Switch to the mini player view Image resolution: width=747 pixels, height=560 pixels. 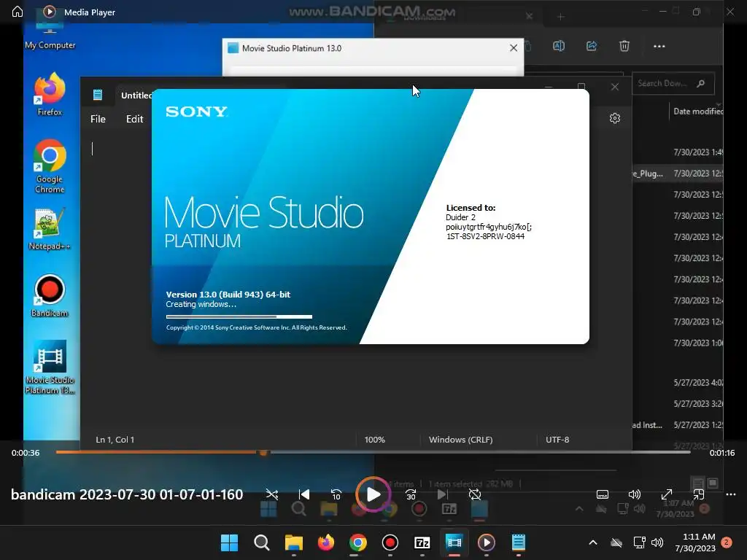pyautogui.click(x=698, y=494)
